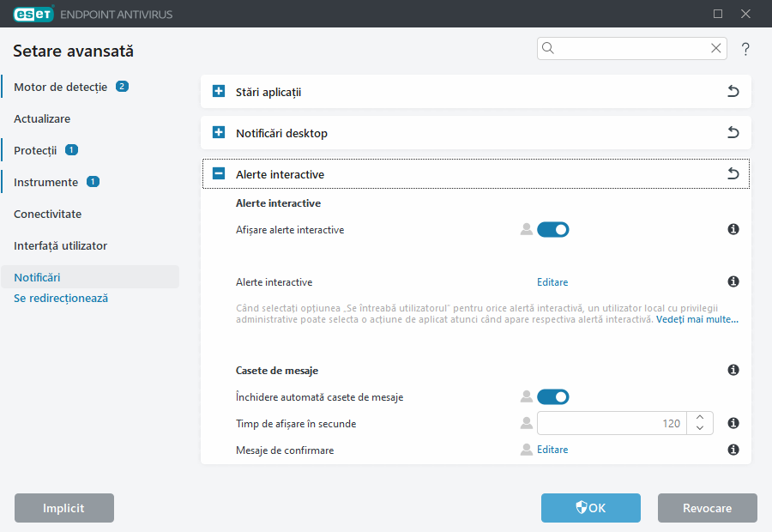The width and height of the screenshot is (772, 532).
Task: Click the revert arrow for Notificări desktop
Action: point(733,133)
